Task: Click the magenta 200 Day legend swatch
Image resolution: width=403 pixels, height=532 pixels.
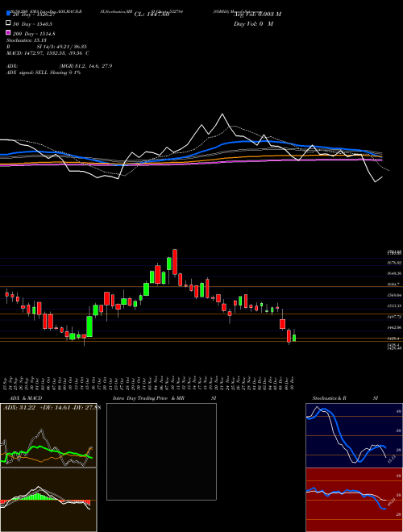Action: [8, 32]
